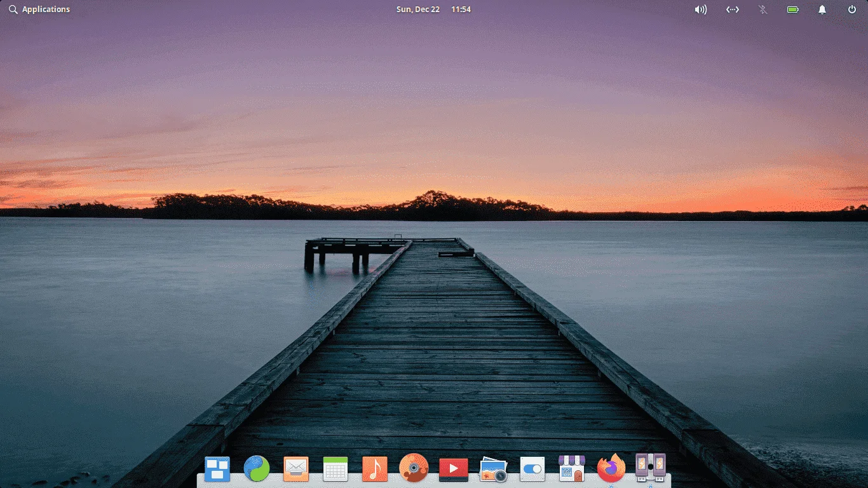This screenshot has height=488, width=868.
Task: Open the Photos app in the dock
Action: (x=493, y=470)
